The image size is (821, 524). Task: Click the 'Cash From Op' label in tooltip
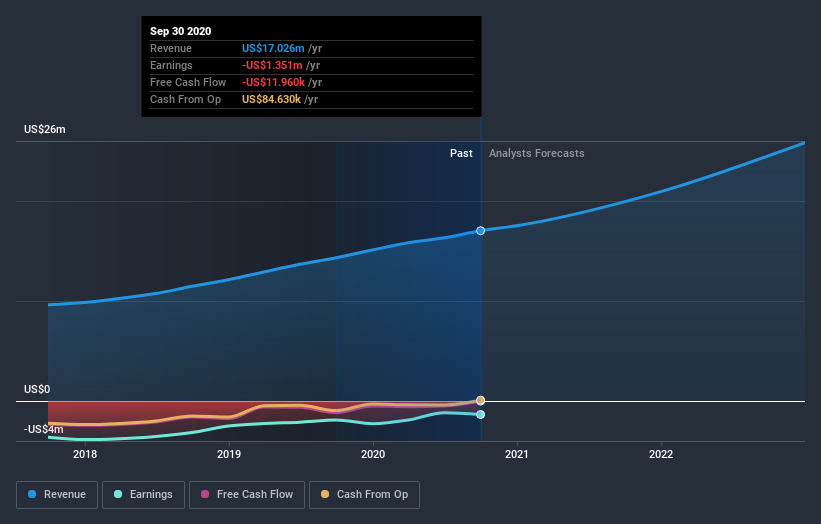pyautogui.click(x=185, y=99)
